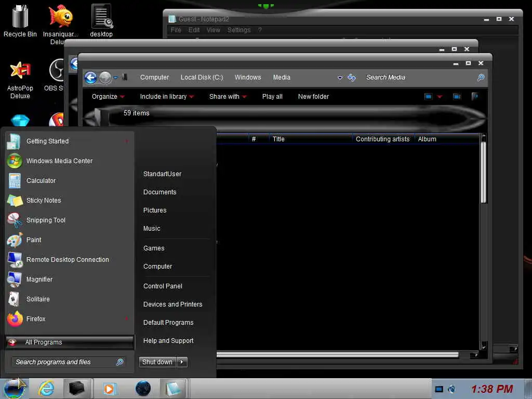The width and height of the screenshot is (532, 399).
Task: Expand Shut down options arrow
Action: click(x=182, y=362)
